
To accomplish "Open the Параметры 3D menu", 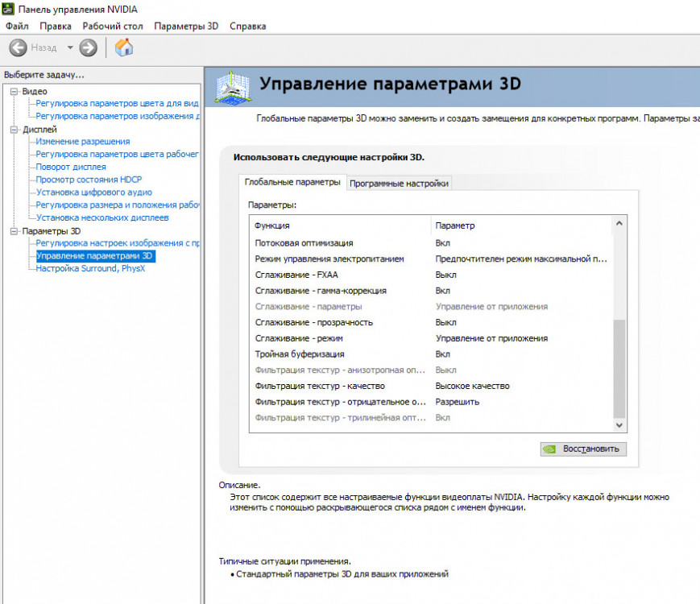I will pos(186,26).
